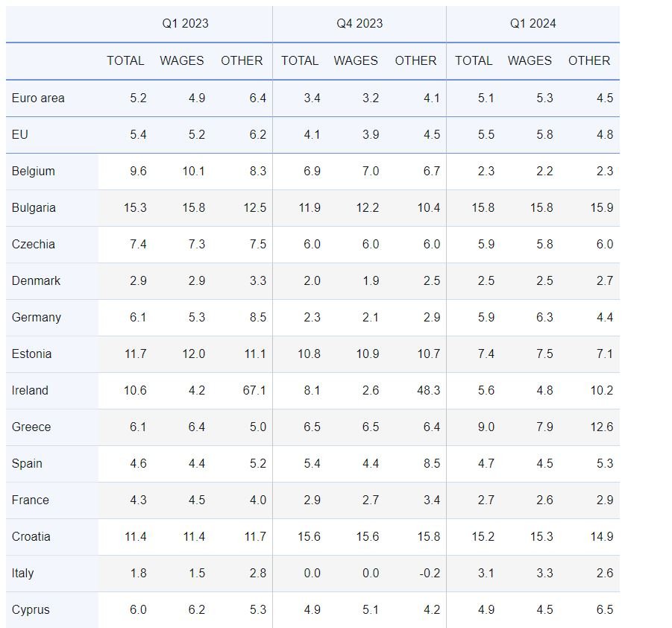Screen dimensions: 672x628
Task: Click the Denmark row label
Action: point(36,280)
